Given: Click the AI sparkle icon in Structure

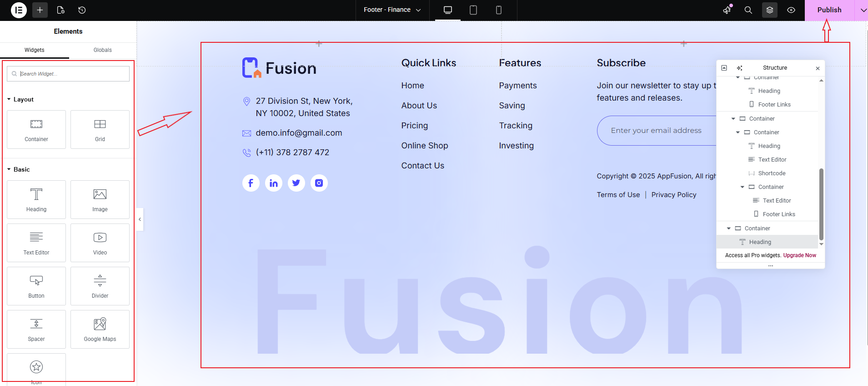Looking at the screenshot, I should pos(740,68).
